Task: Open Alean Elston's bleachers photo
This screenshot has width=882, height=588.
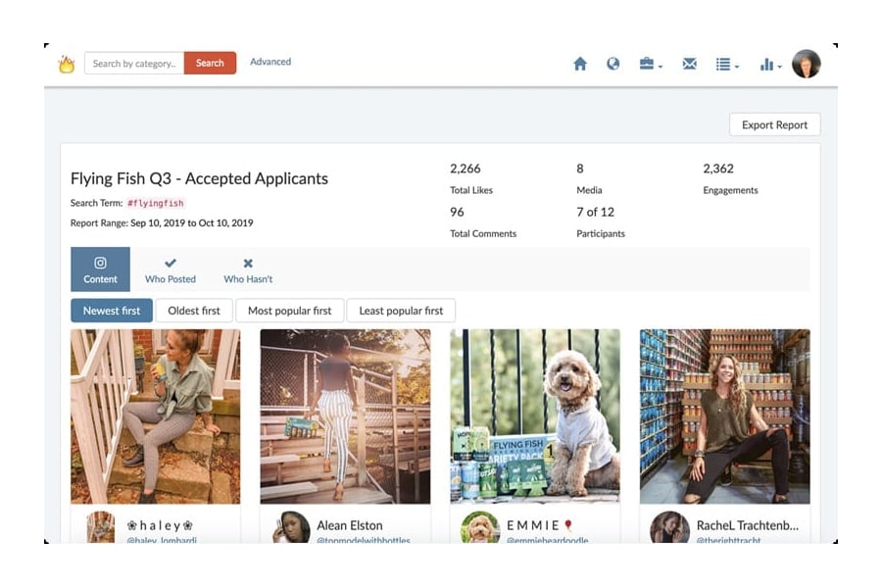Action: (x=345, y=416)
